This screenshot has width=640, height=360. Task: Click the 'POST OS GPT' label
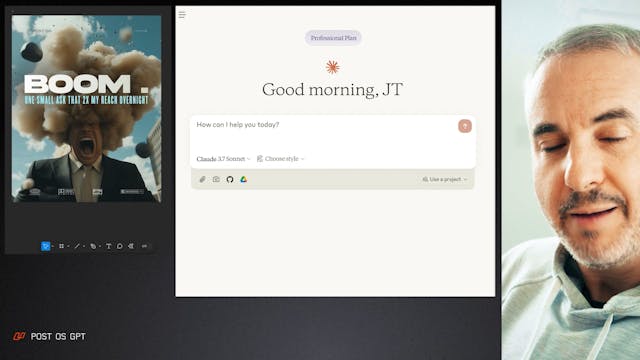(x=58, y=336)
